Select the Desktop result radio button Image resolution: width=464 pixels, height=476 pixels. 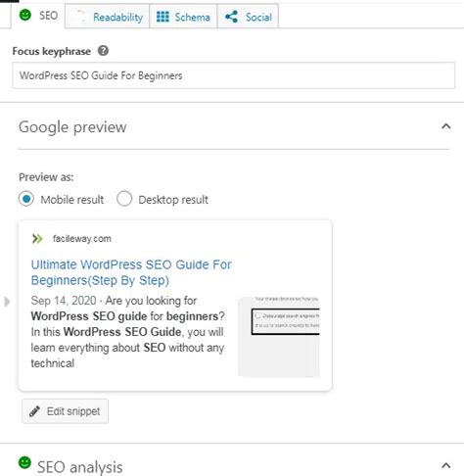124,199
